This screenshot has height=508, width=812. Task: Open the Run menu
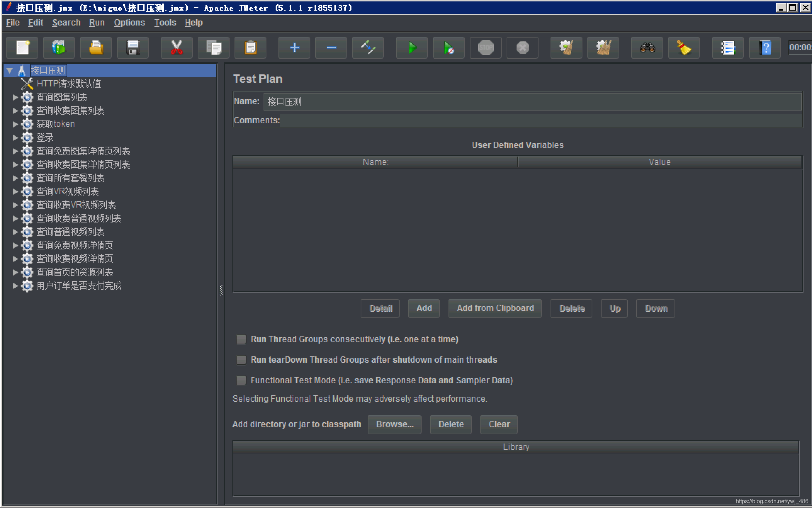point(97,23)
